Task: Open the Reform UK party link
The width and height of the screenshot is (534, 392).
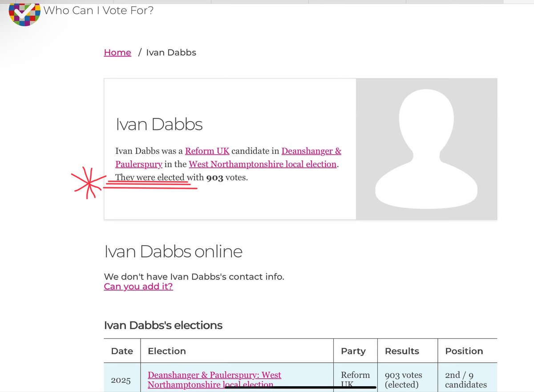Action: (207, 151)
